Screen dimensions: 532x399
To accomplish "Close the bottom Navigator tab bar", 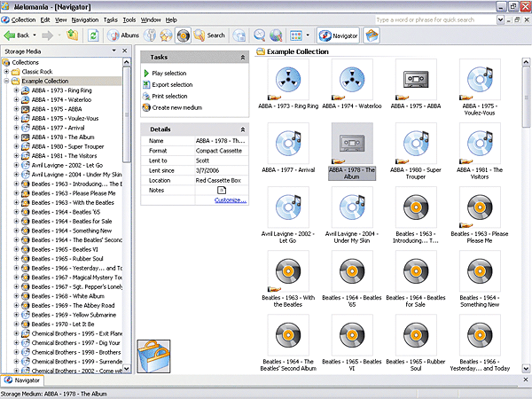I will pyautogui.click(x=526, y=379).
